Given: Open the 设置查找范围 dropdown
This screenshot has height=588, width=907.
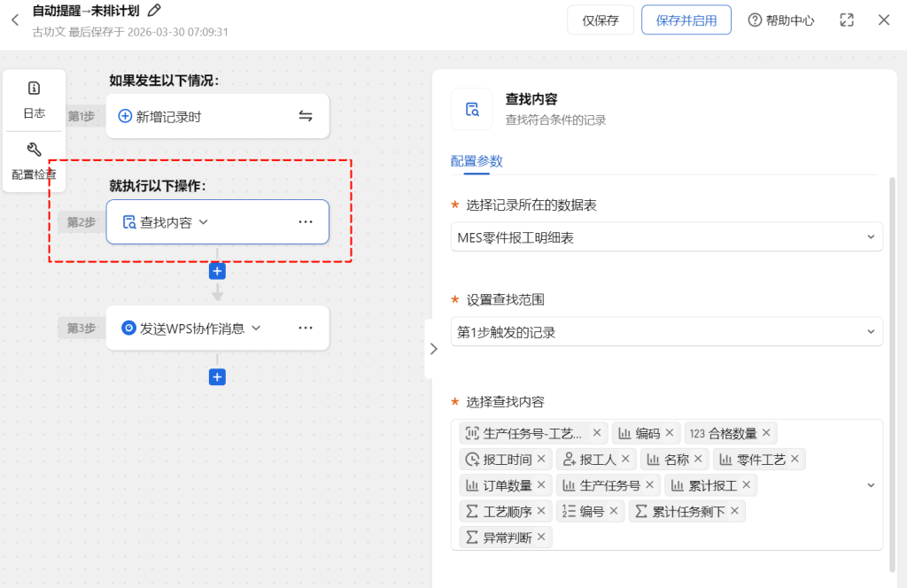Looking at the screenshot, I should (x=666, y=332).
